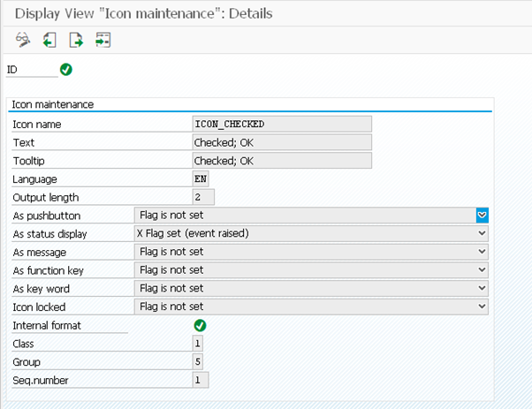Click the green check icon beside ID

point(66,69)
